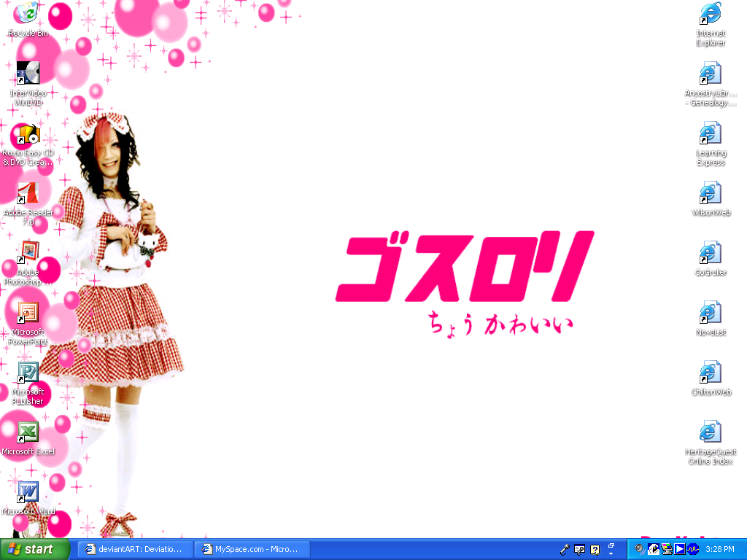
Task: Click the language bar microphone icon
Action: pos(565,550)
